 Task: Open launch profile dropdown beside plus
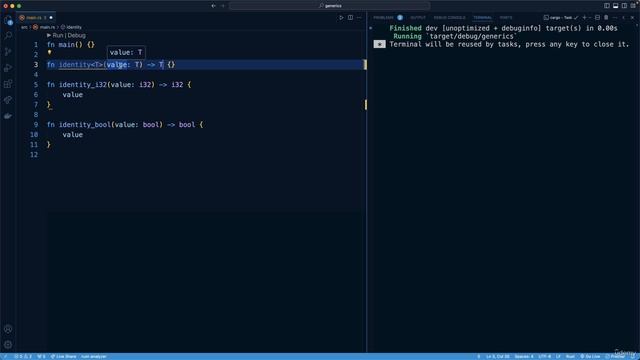click(x=590, y=18)
